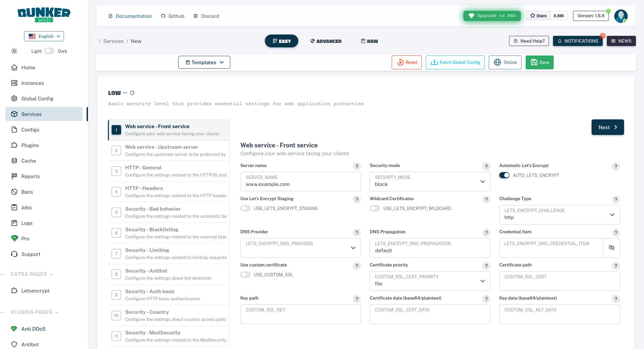The width and height of the screenshot is (644, 349).
Task: Select the Letsencrypt extra page icon
Action: click(x=14, y=290)
